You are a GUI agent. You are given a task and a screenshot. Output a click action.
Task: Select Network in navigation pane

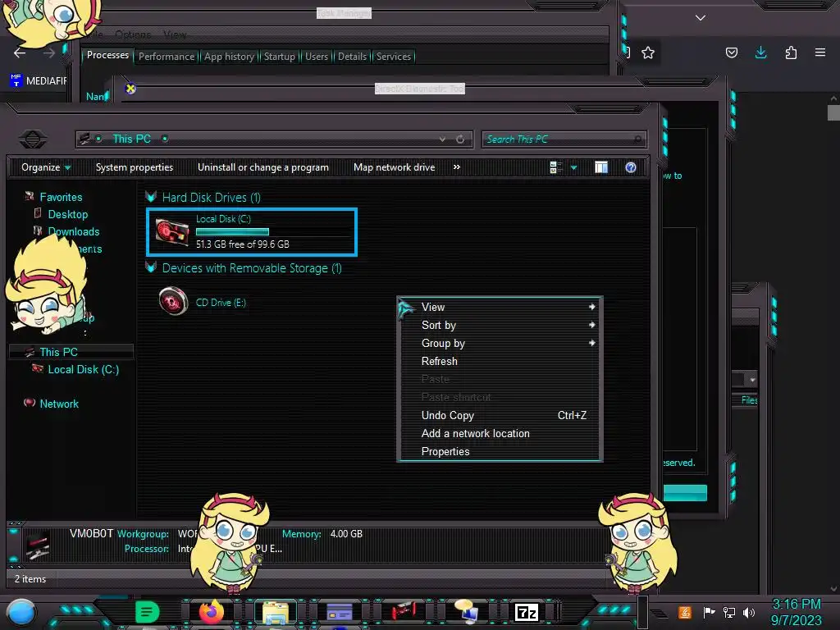tap(59, 404)
